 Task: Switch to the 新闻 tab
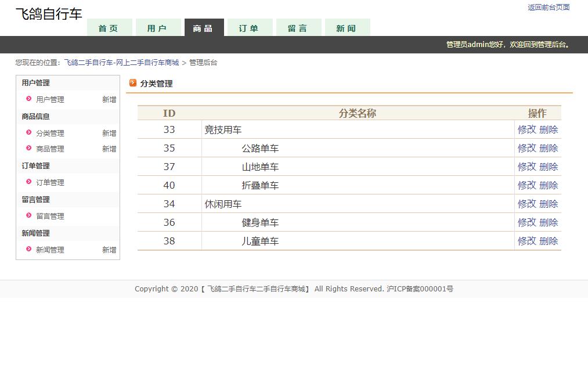(347, 27)
